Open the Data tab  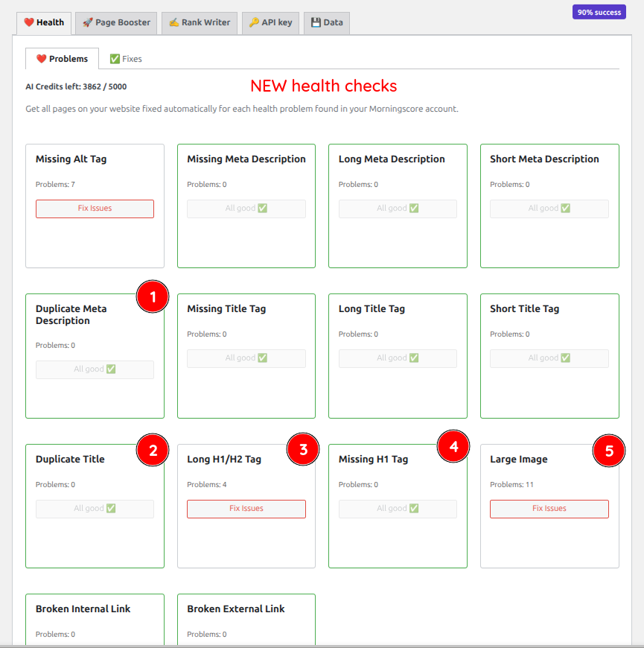pos(327,23)
